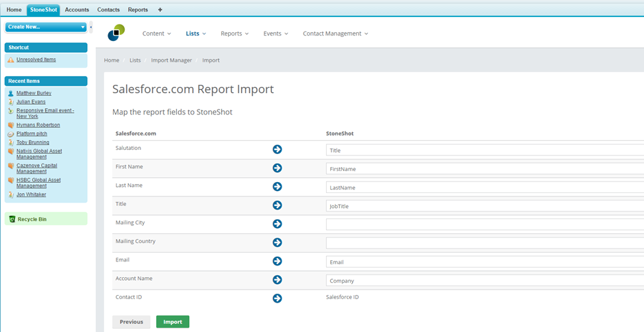Open the Julian Evans recent item
The image size is (644, 332).
(x=31, y=102)
